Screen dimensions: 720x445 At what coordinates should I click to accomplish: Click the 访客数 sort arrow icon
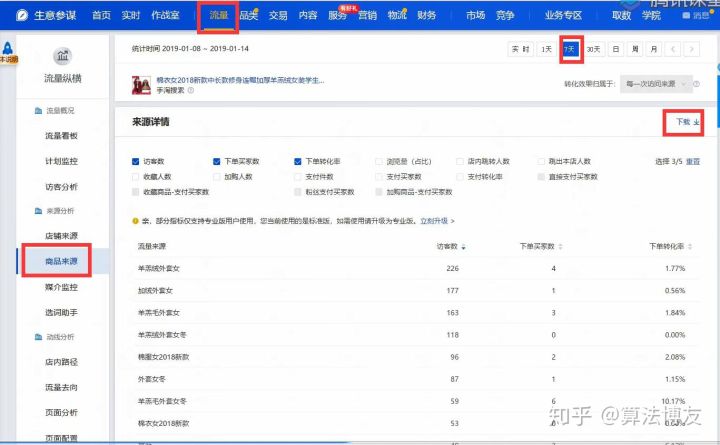[462, 246]
